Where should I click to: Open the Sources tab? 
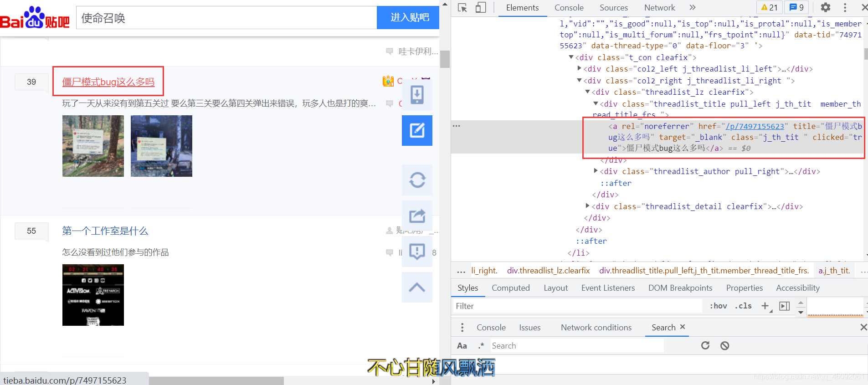(614, 8)
